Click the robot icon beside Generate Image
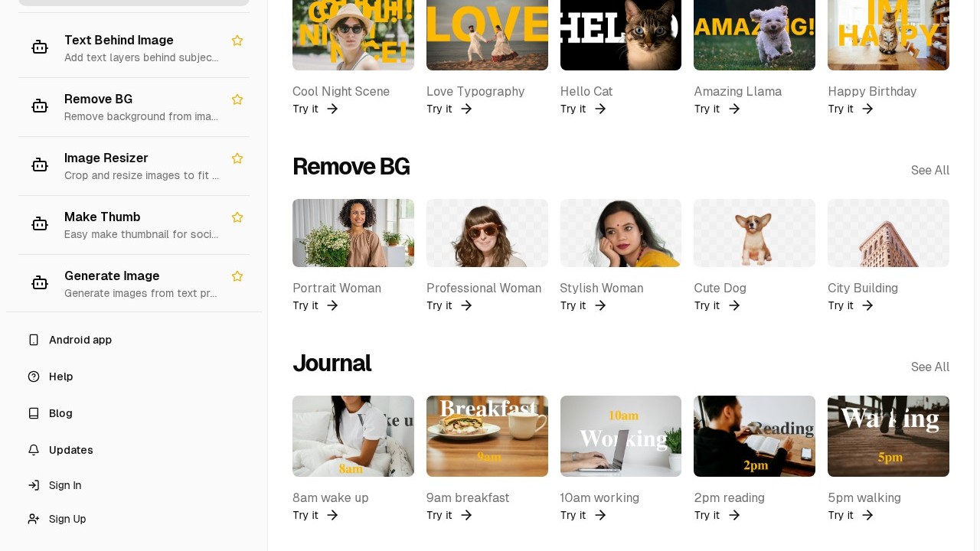The height and width of the screenshot is (551, 980). (40, 283)
